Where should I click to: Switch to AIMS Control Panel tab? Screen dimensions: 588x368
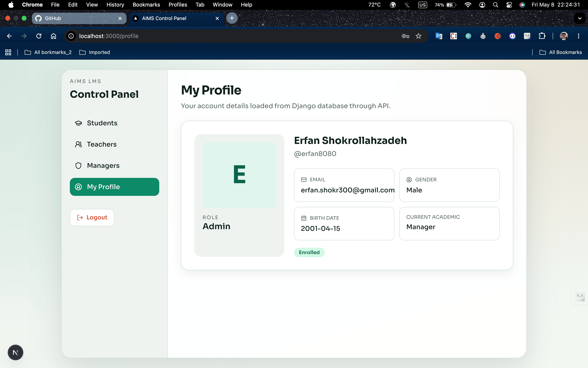pos(176,18)
